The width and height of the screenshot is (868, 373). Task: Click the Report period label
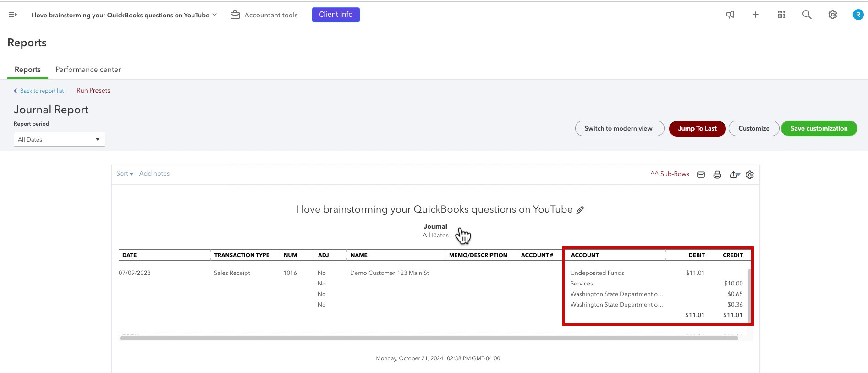click(x=32, y=124)
